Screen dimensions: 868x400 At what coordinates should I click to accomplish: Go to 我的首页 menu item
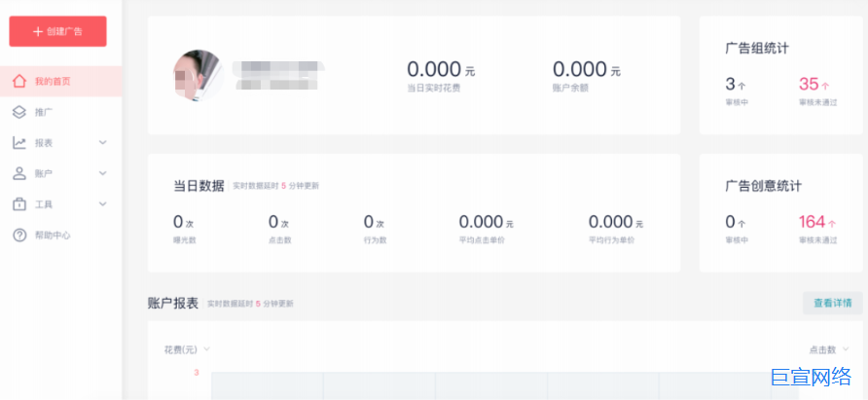pos(61,82)
